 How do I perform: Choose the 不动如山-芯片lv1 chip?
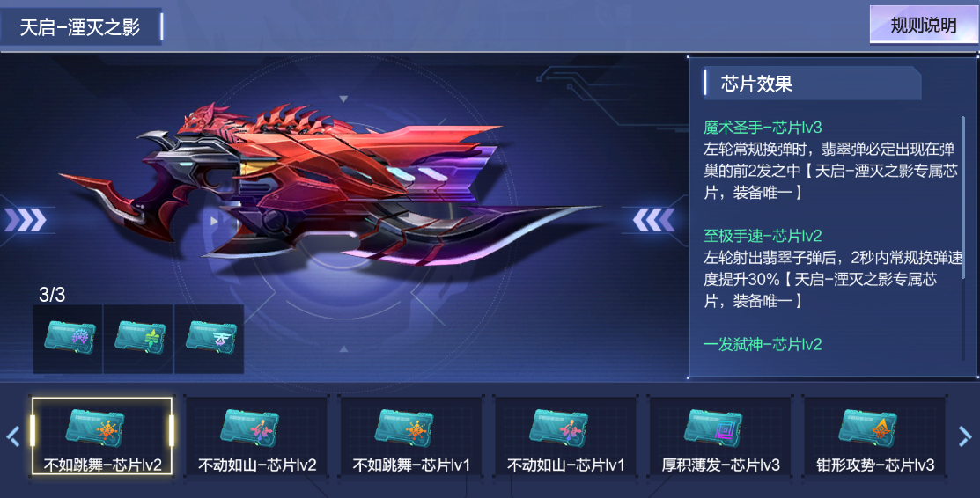pyautogui.click(x=565, y=436)
